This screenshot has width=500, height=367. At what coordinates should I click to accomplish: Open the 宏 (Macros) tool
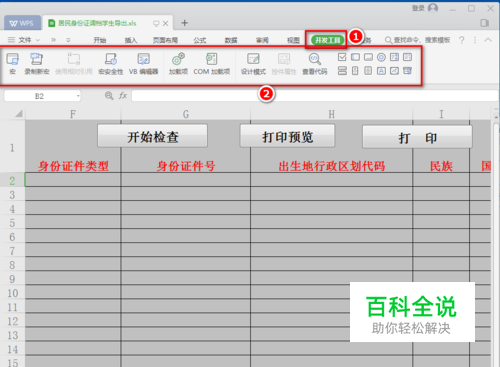coord(12,63)
